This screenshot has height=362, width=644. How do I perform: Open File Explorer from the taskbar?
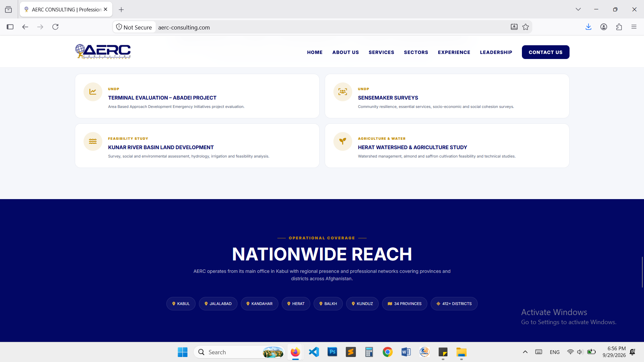(462, 352)
